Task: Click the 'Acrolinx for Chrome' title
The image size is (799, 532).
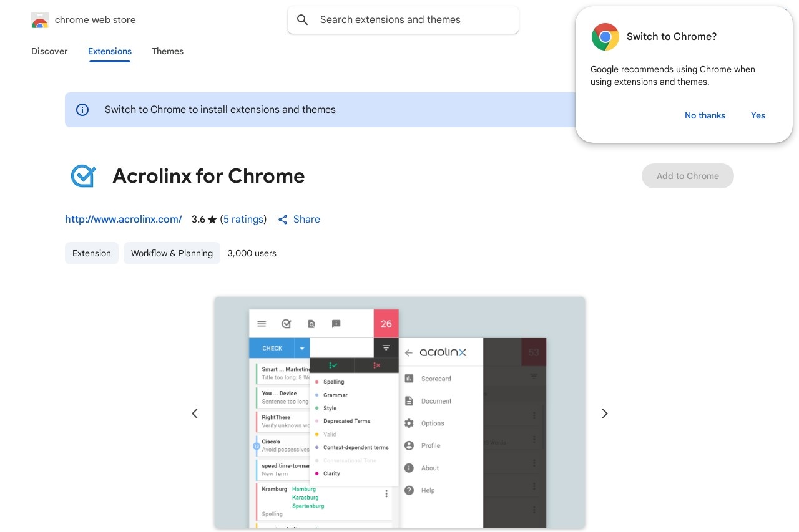Action: [208, 176]
